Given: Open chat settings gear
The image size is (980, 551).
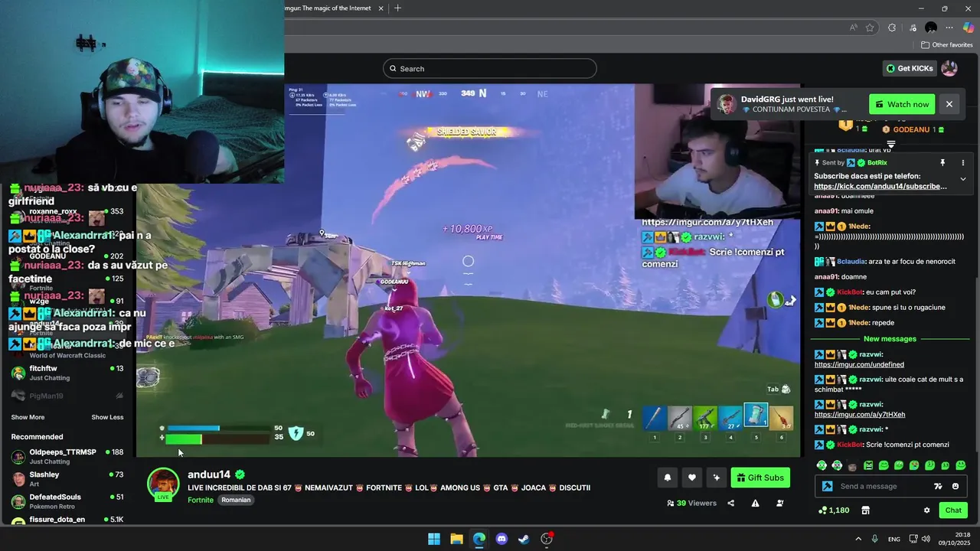Looking at the screenshot, I should [x=926, y=510].
